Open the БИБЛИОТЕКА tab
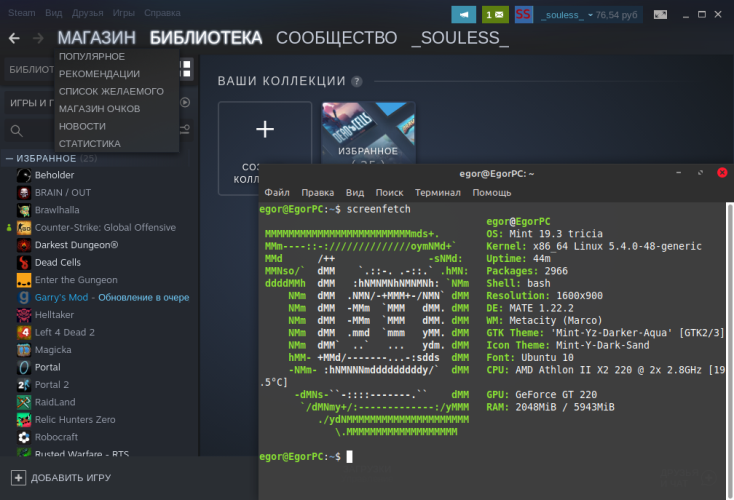This screenshot has width=734, height=500. [x=206, y=38]
